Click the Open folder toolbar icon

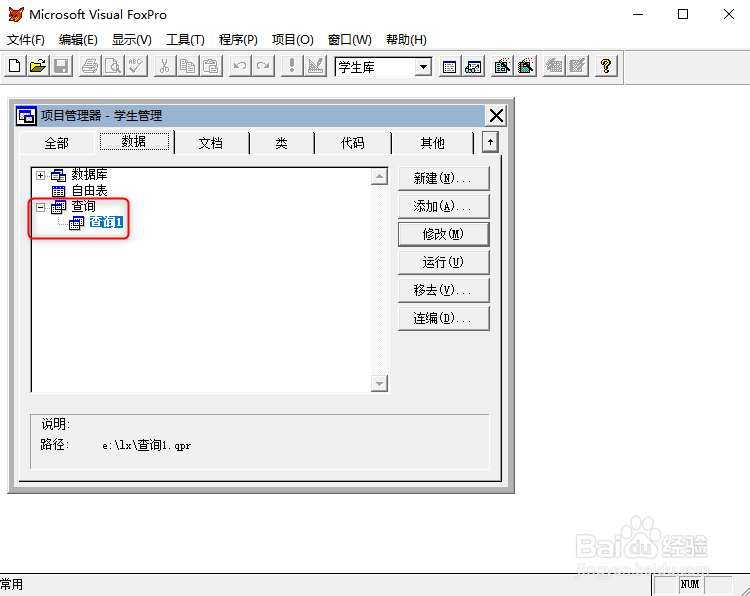tap(38, 66)
